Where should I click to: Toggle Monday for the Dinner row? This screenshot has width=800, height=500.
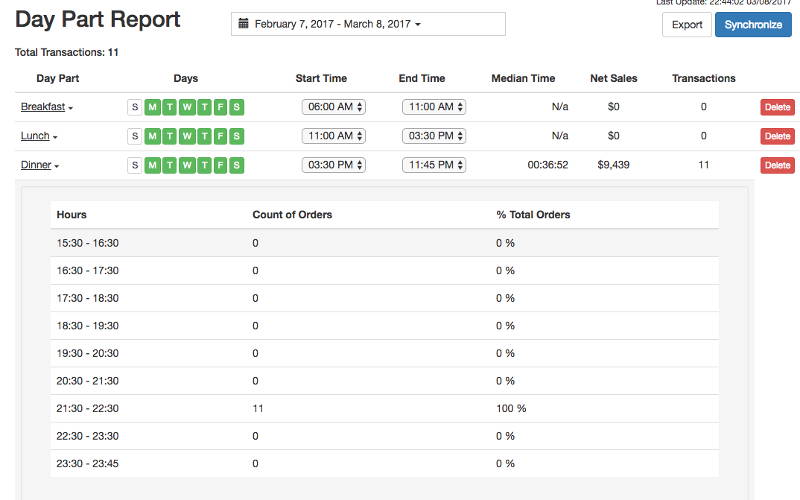click(x=153, y=165)
